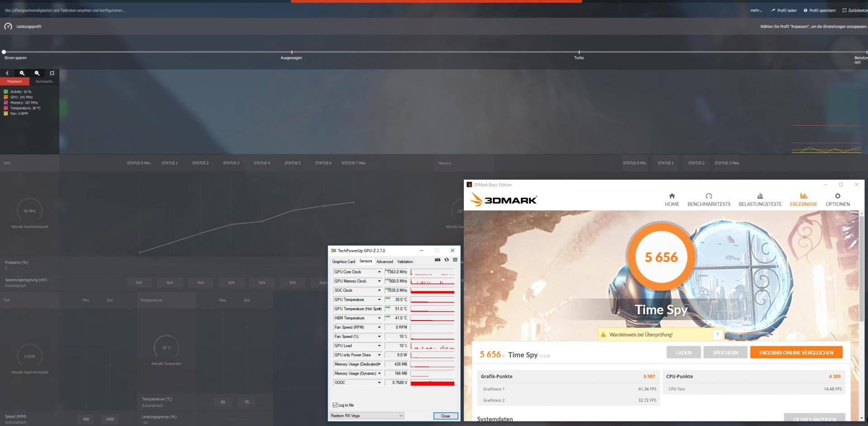This screenshot has height=426, width=868.
Task: Toggle the GPU 141 MHz graph checkbox
Action: click(x=6, y=97)
